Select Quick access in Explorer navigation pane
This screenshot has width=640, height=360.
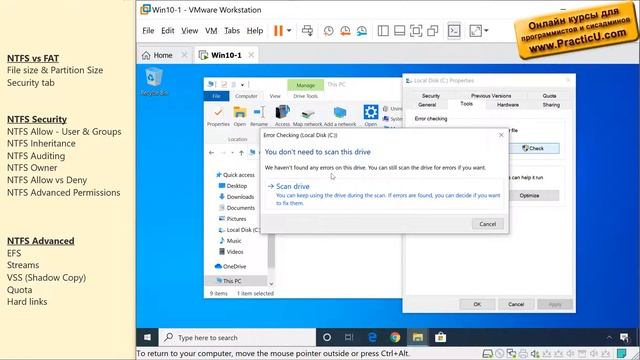(x=235, y=175)
